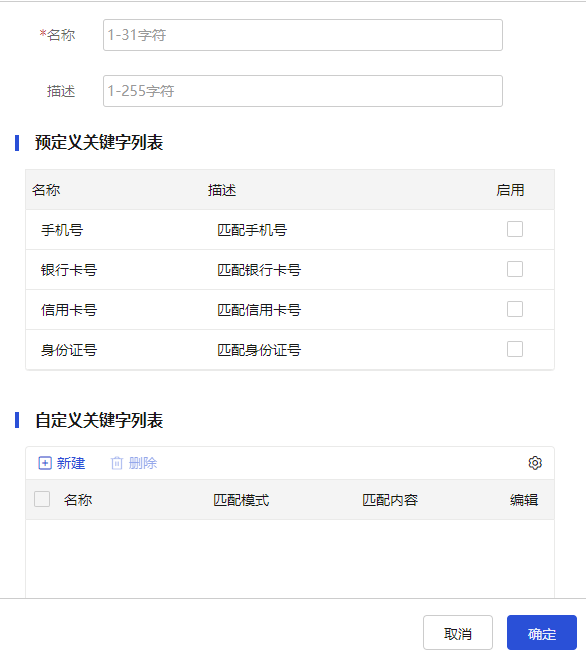Click the 删除 text button
This screenshot has height=657, width=586.
click(x=143, y=463)
